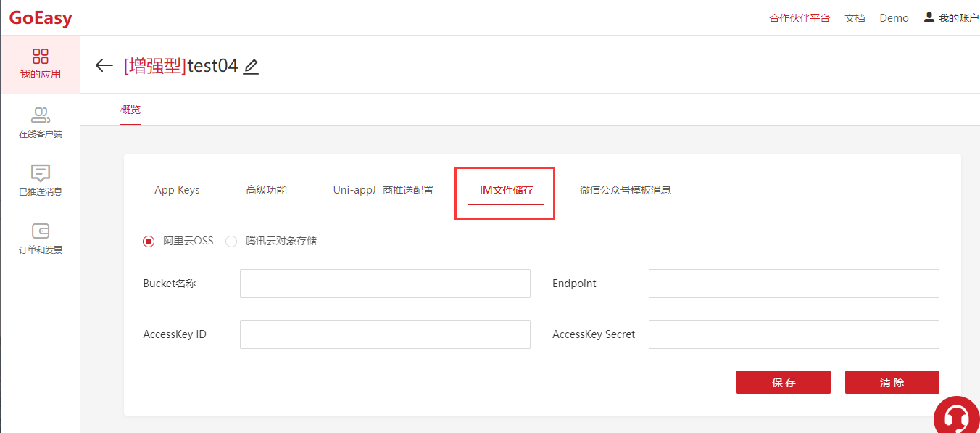Open the headset customer support icon

[x=956, y=418]
